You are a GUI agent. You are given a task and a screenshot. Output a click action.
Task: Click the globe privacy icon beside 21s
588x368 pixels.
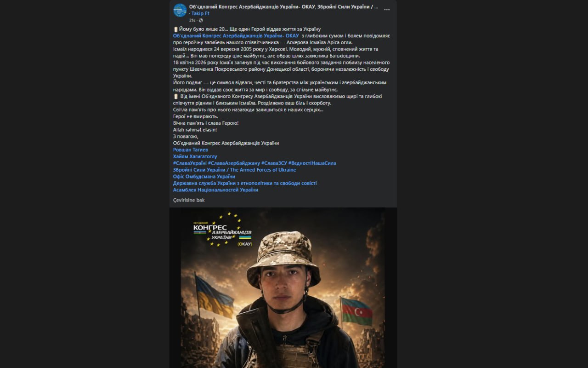tap(201, 20)
